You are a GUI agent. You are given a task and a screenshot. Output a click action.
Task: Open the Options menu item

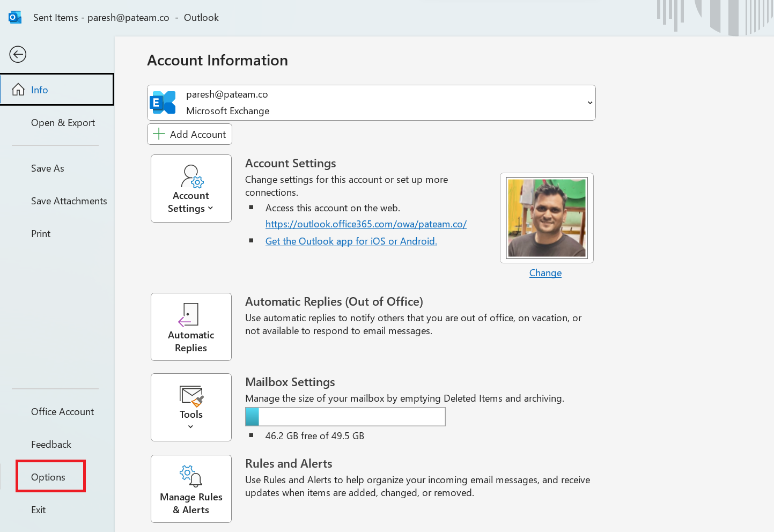[x=48, y=477]
